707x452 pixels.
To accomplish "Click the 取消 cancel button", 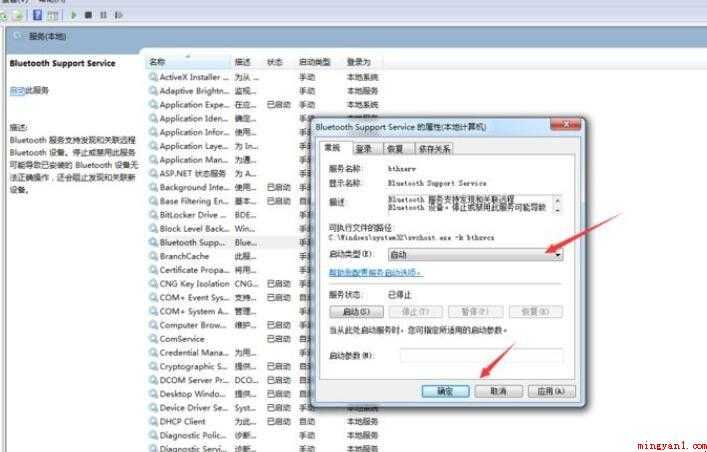I will click(x=499, y=391).
